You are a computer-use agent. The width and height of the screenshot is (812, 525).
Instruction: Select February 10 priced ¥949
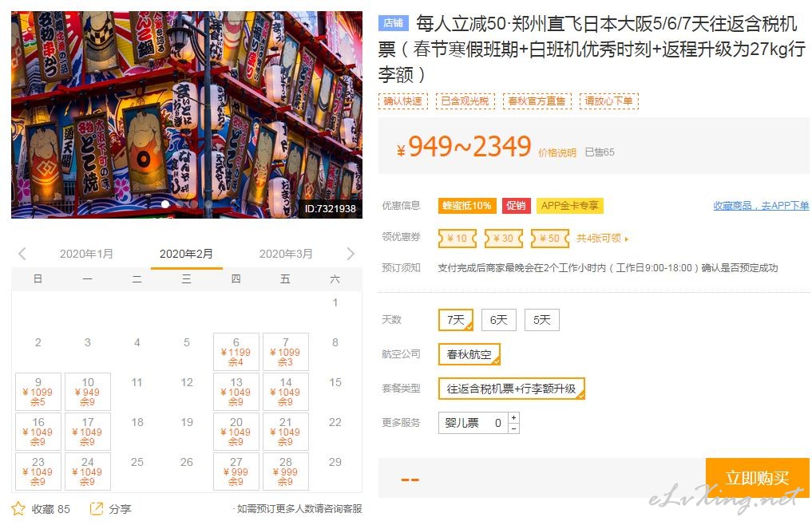click(x=88, y=392)
